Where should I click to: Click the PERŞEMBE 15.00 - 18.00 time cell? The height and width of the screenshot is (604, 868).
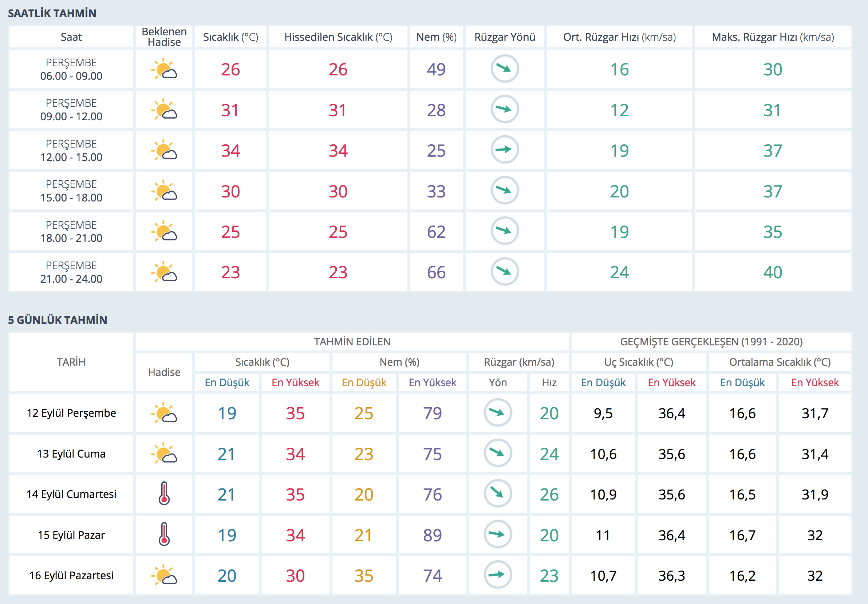coord(71,191)
